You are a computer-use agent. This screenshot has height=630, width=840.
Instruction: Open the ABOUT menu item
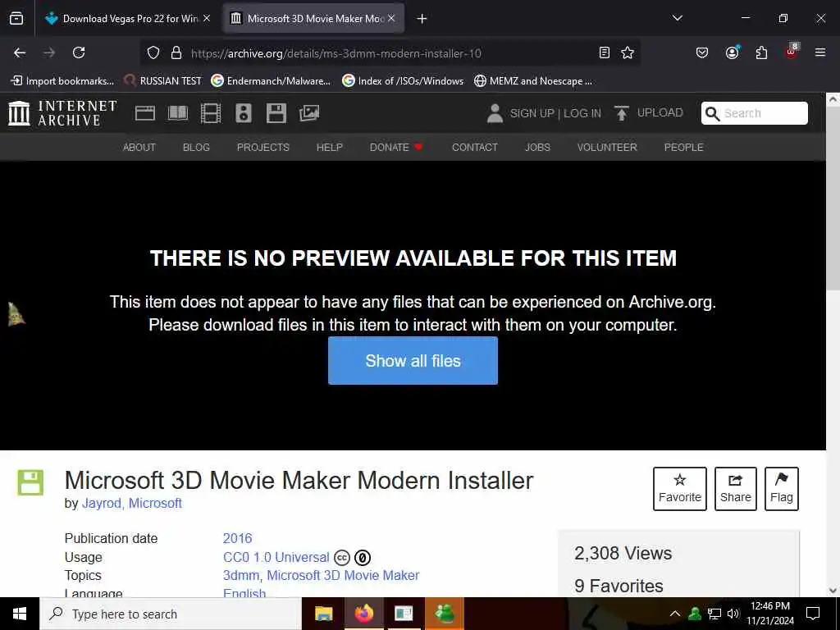[x=139, y=148]
